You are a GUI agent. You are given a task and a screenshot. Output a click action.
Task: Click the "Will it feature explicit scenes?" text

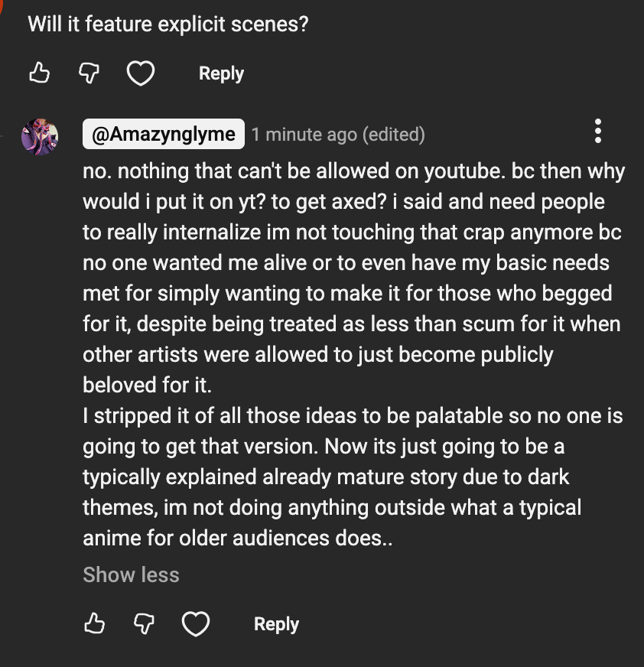point(168,24)
